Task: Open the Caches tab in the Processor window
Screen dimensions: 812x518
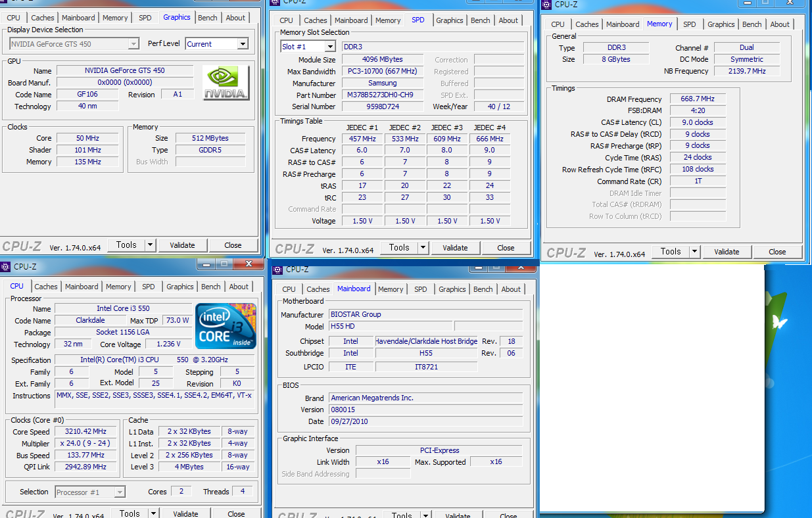Action: point(46,287)
